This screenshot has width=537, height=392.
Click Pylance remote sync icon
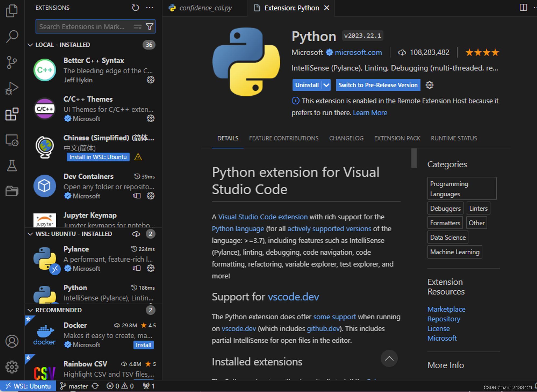(x=137, y=268)
